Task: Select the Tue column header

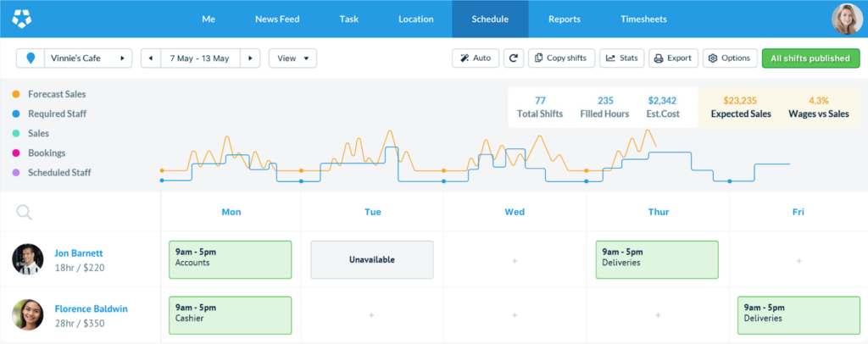Action: 373,212
